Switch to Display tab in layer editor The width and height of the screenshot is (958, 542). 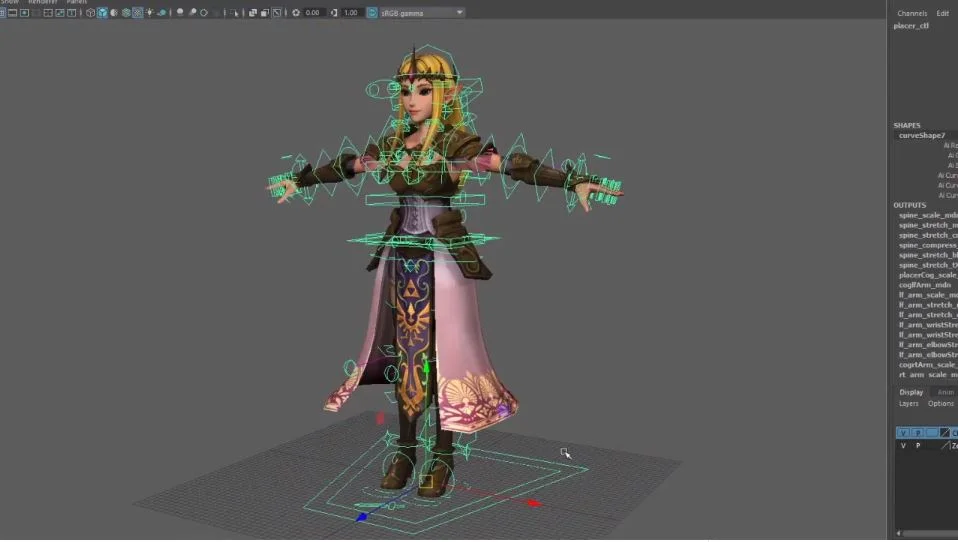click(x=911, y=392)
